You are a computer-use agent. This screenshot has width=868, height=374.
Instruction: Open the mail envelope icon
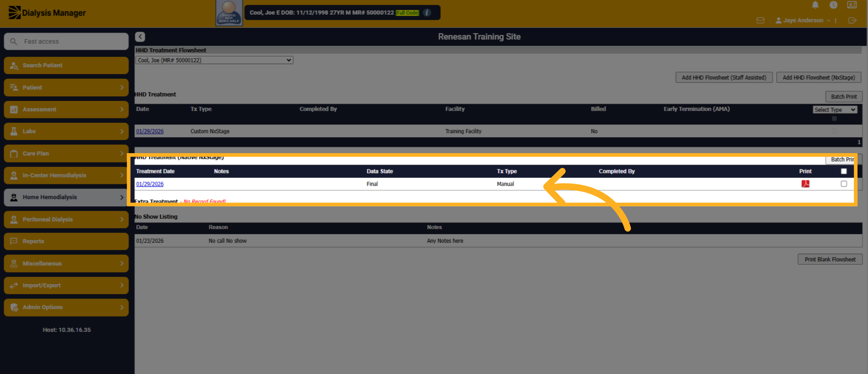tap(760, 21)
